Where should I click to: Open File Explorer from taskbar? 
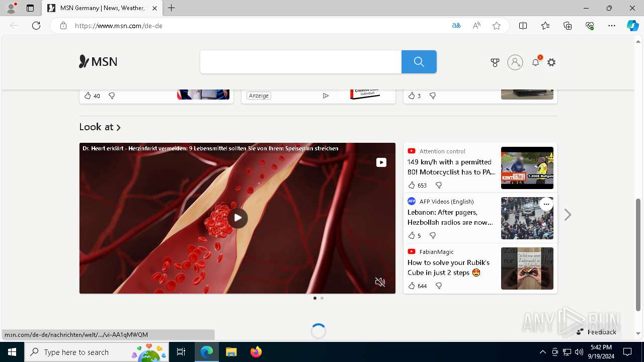click(x=231, y=352)
